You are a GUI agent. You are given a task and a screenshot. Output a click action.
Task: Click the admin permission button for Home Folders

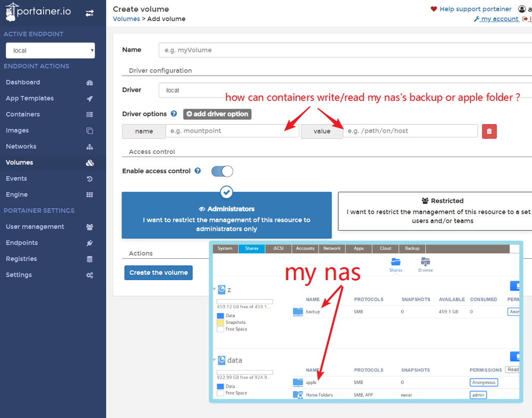(x=478, y=395)
